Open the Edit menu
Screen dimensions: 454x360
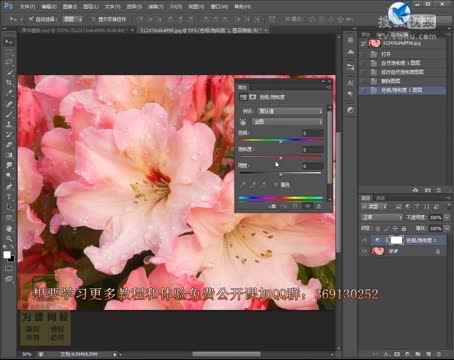click(x=49, y=7)
